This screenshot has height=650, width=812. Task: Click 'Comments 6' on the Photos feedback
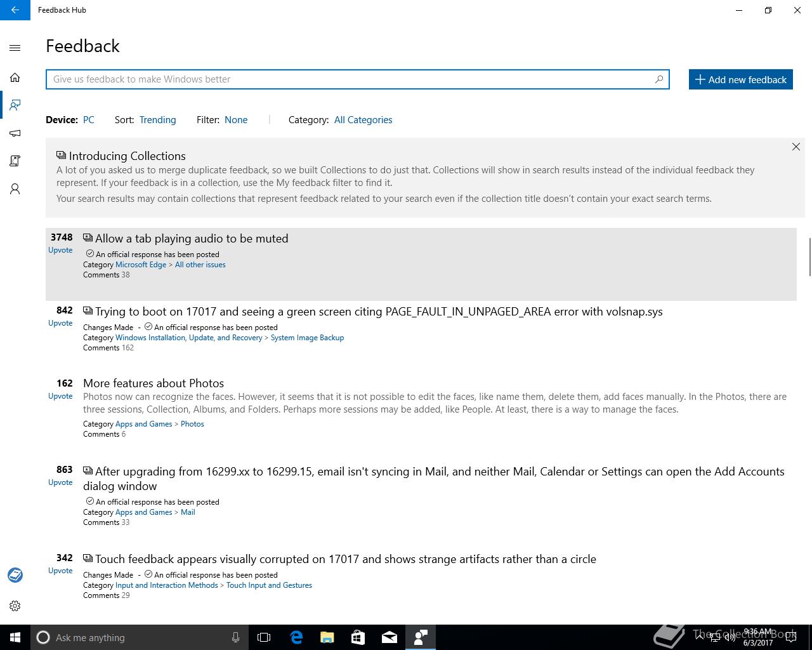pyautogui.click(x=104, y=434)
